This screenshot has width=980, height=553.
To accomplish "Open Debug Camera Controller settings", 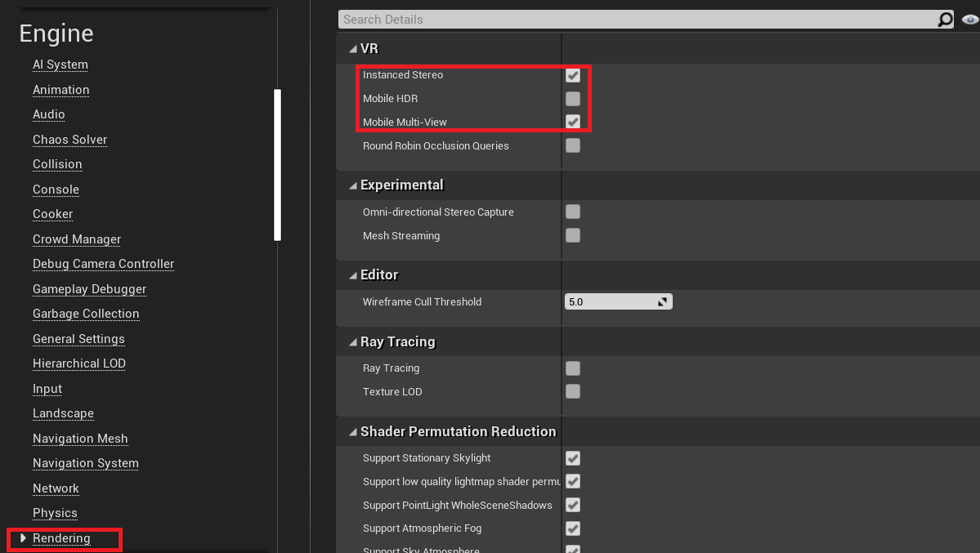I will pos(103,264).
